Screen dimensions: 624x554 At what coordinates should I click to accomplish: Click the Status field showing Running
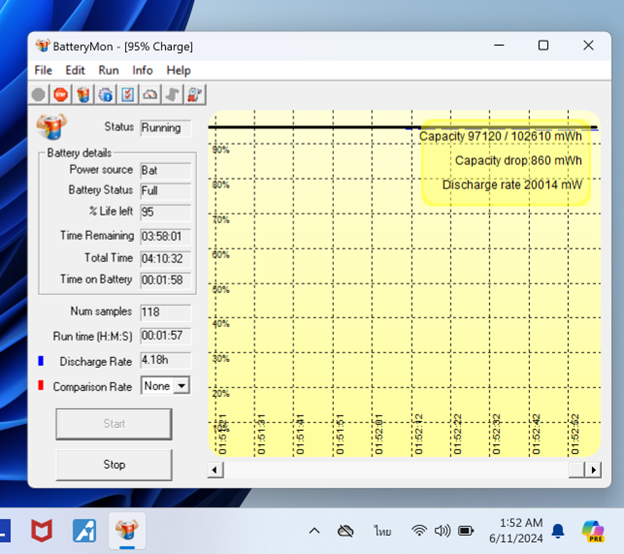click(166, 128)
